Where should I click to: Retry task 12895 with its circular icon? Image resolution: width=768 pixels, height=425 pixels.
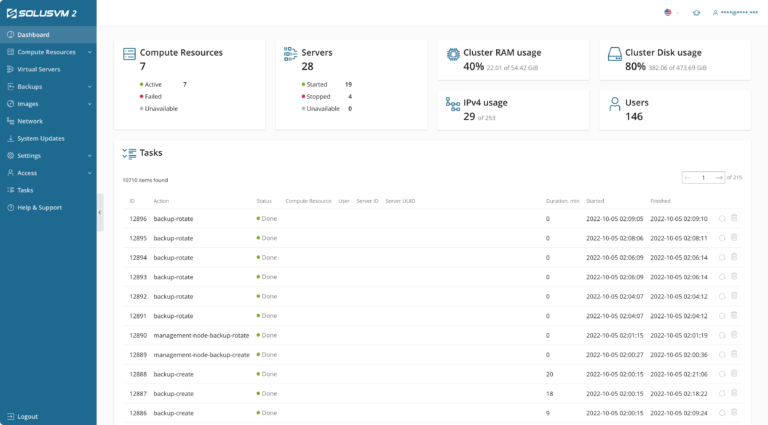coord(722,238)
